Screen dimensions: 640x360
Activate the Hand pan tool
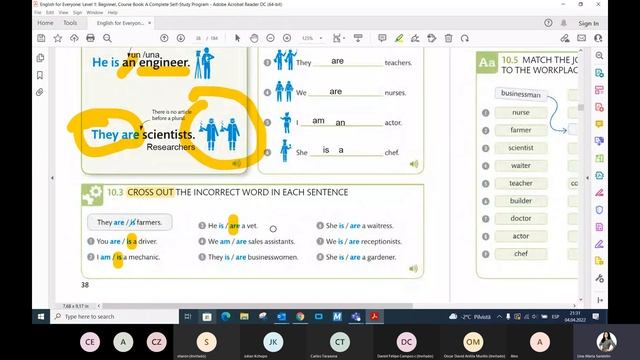(254, 38)
